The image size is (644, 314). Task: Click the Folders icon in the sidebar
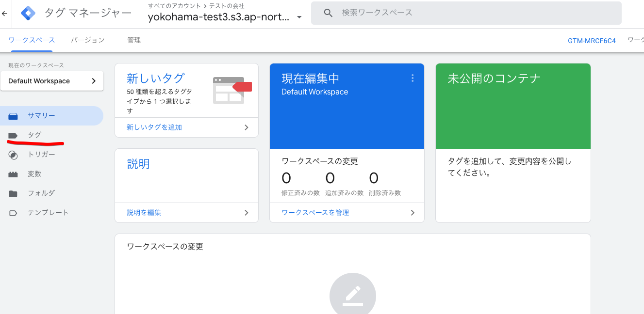pos(13,193)
